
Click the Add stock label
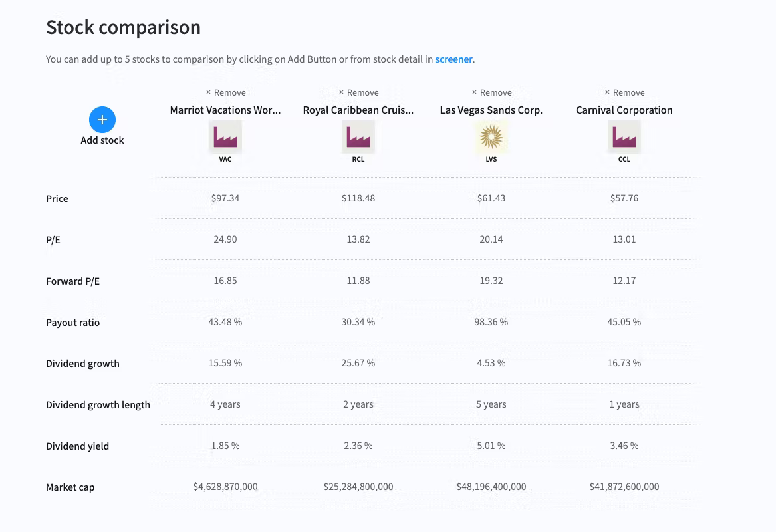pyautogui.click(x=102, y=140)
